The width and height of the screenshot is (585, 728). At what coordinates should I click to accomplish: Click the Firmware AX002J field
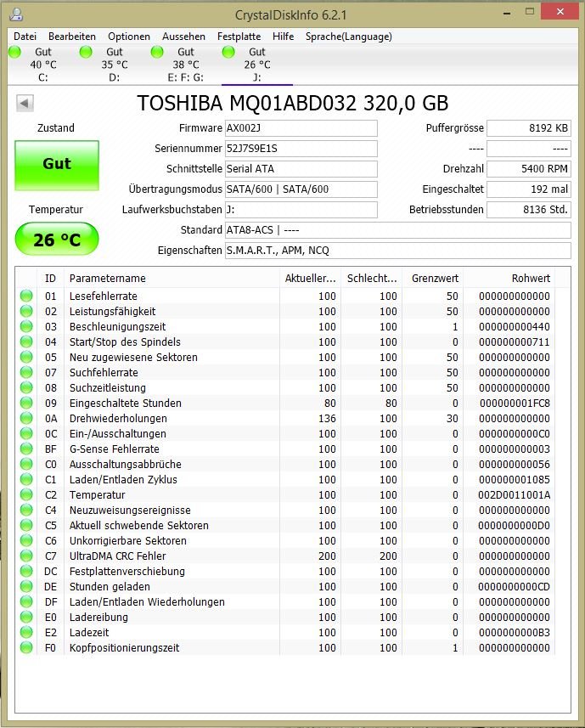coord(301,128)
